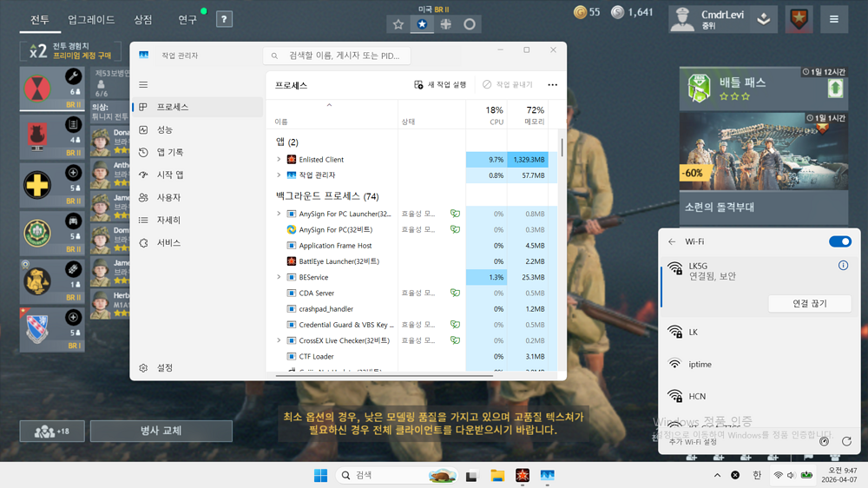Turn off the Wi-Fi toggle
This screenshot has width=868, height=488.
(839, 241)
